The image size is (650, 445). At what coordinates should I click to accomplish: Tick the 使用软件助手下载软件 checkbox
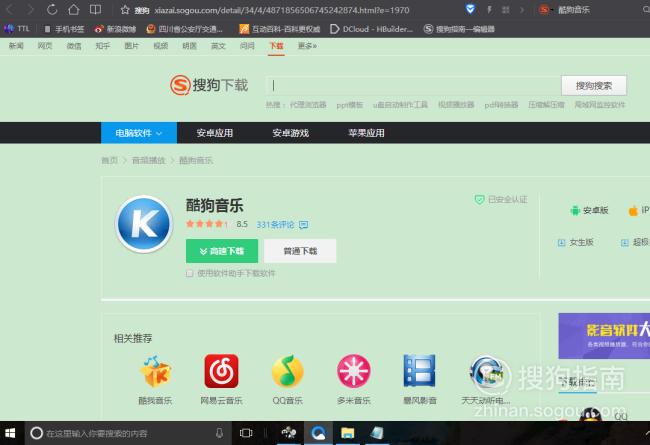[x=189, y=273]
